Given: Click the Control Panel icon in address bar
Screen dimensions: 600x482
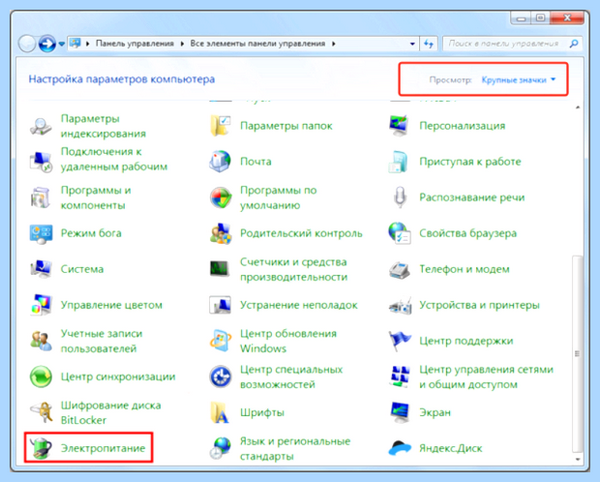Looking at the screenshot, I should click(x=75, y=43).
